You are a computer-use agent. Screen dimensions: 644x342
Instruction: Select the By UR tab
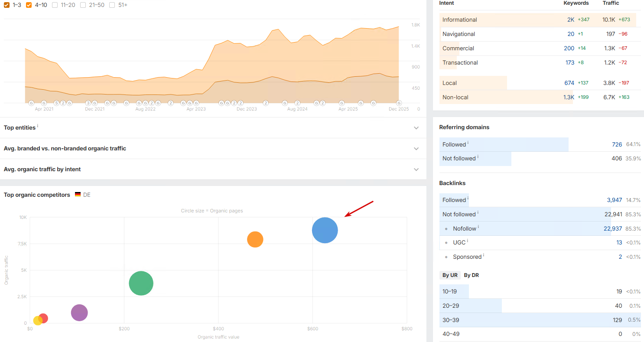450,275
